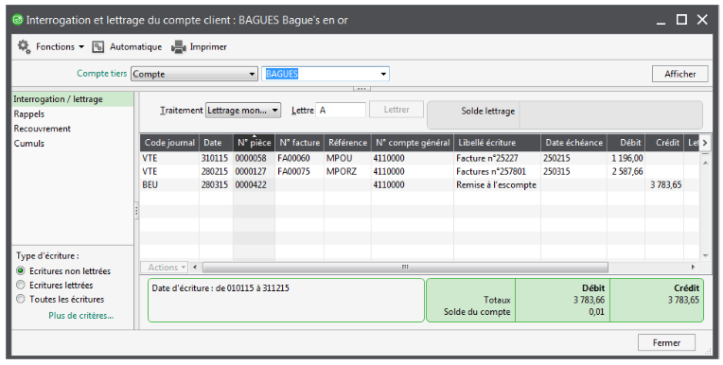Open the Fonctions dropdown arrow
Viewport: 723px width, 365px height.
[81, 47]
